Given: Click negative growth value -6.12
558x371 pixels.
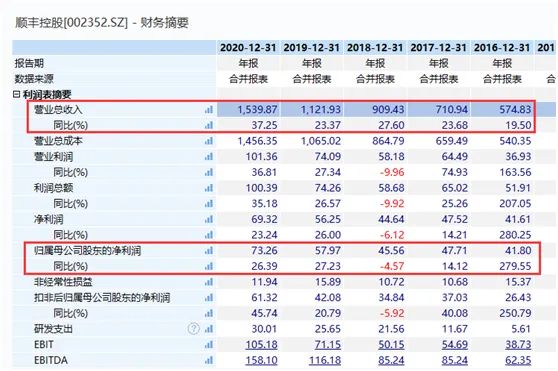Looking at the screenshot, I should 392,235.
